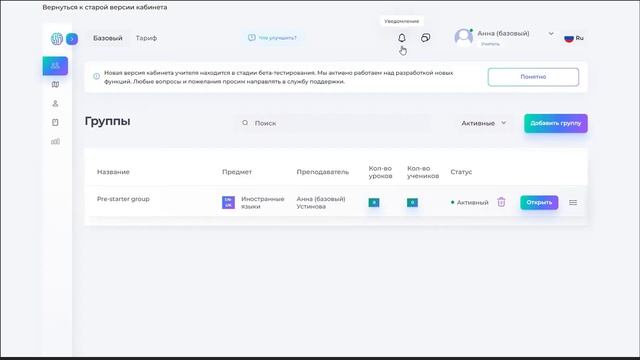Click the Кол-во учеников column header
The image size is (640, 360).
click(x=423, y=172)
